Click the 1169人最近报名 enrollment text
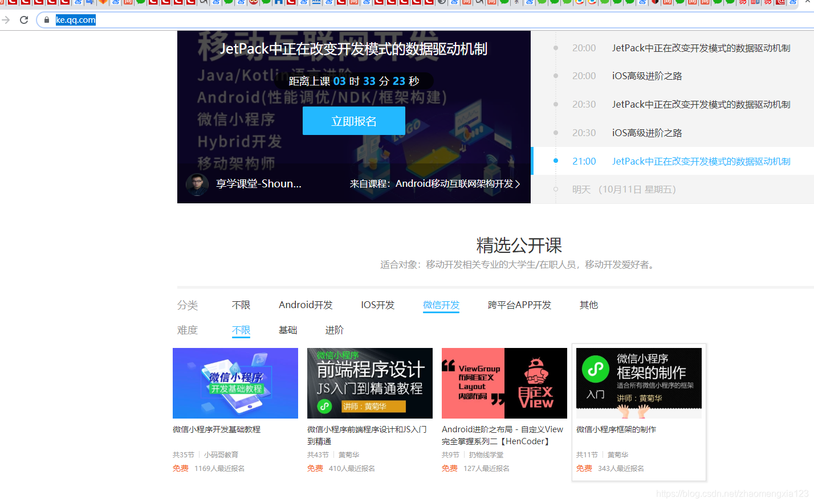814x504 pixels. (219, 469)
